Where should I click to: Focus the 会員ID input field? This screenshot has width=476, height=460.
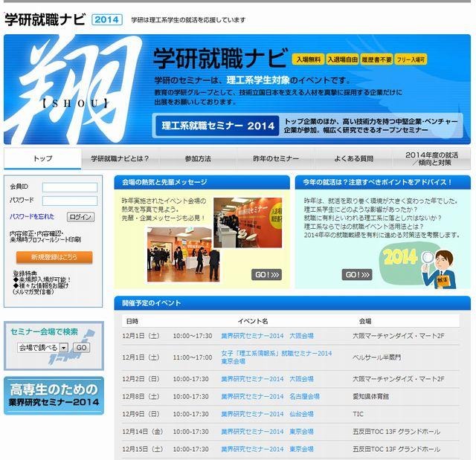point(70,187)
